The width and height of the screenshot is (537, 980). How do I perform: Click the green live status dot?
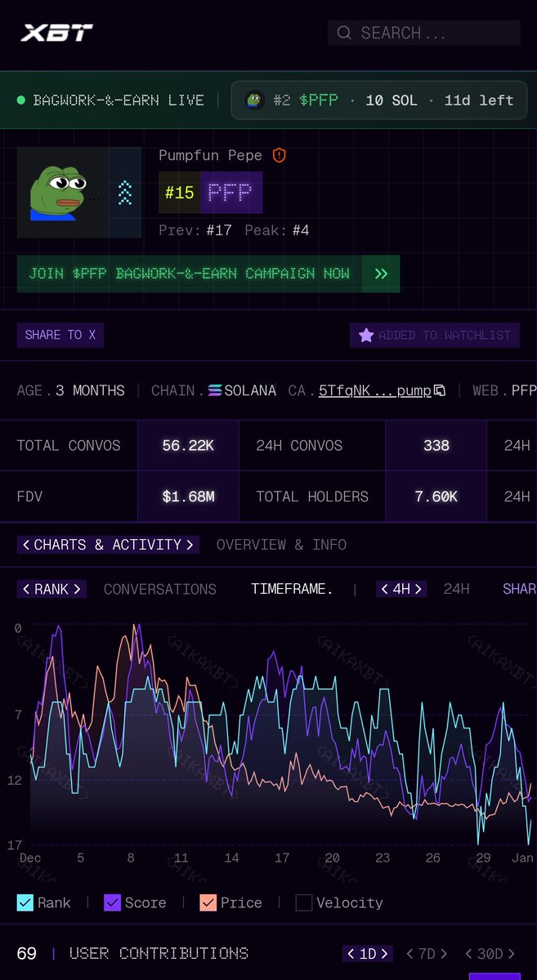21,100
